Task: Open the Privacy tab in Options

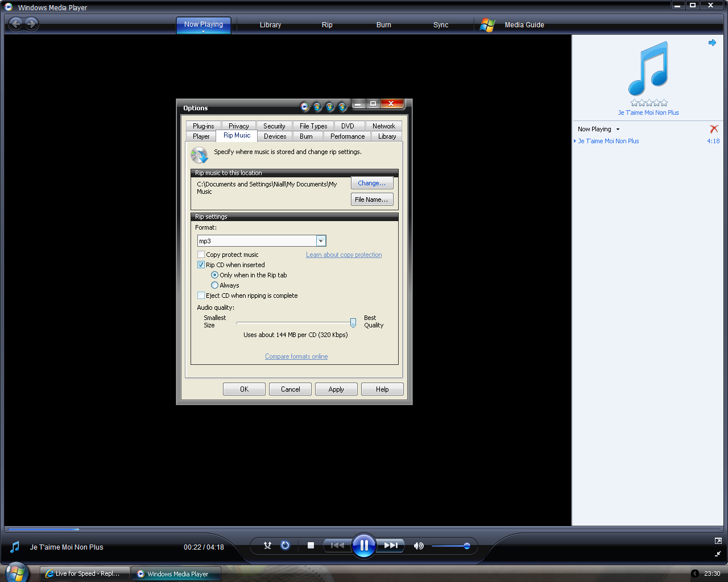Action: pyautogui.click(x=239, y=126)
